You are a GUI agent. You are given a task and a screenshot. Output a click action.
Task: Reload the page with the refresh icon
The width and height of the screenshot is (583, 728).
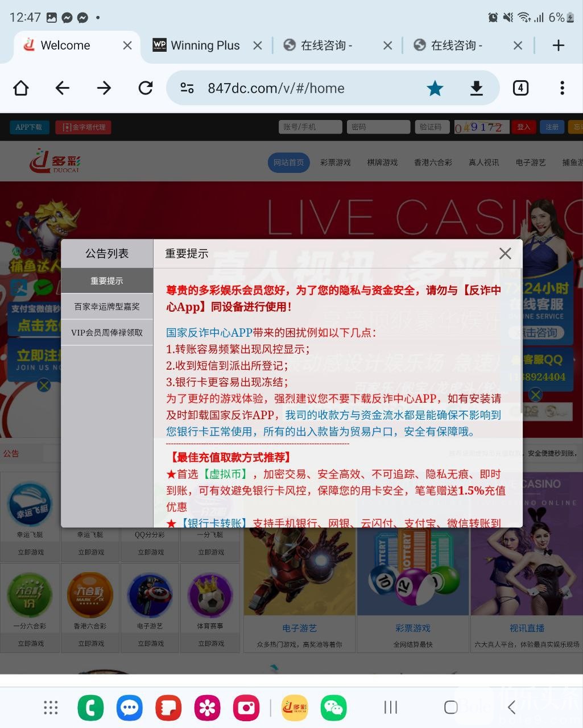(146, 88)
